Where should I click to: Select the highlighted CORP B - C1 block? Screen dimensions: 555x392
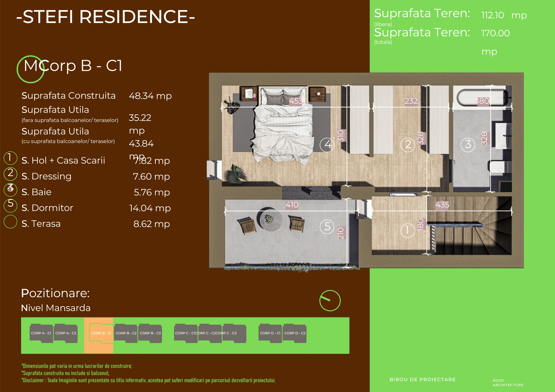tap(101, 333)
